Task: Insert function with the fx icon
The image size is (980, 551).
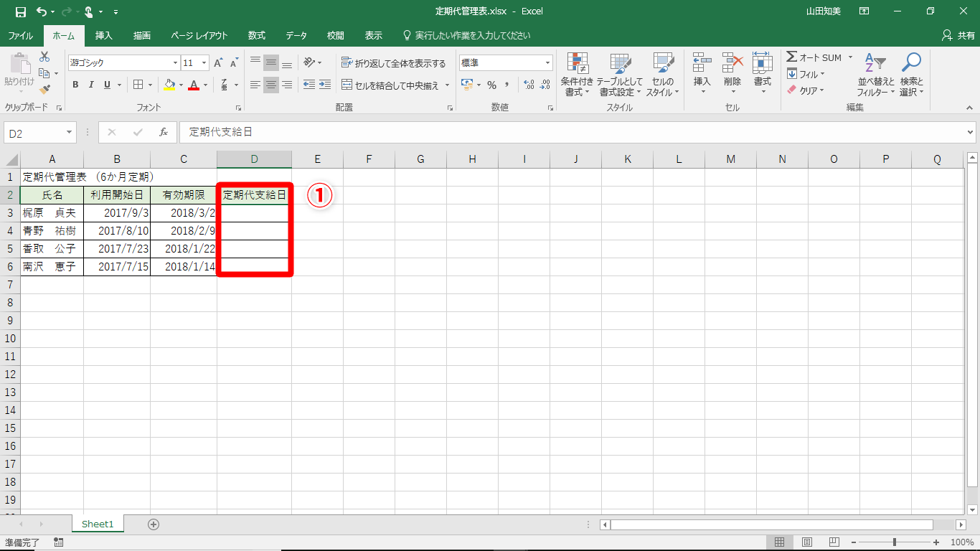Action: (164, 132)
